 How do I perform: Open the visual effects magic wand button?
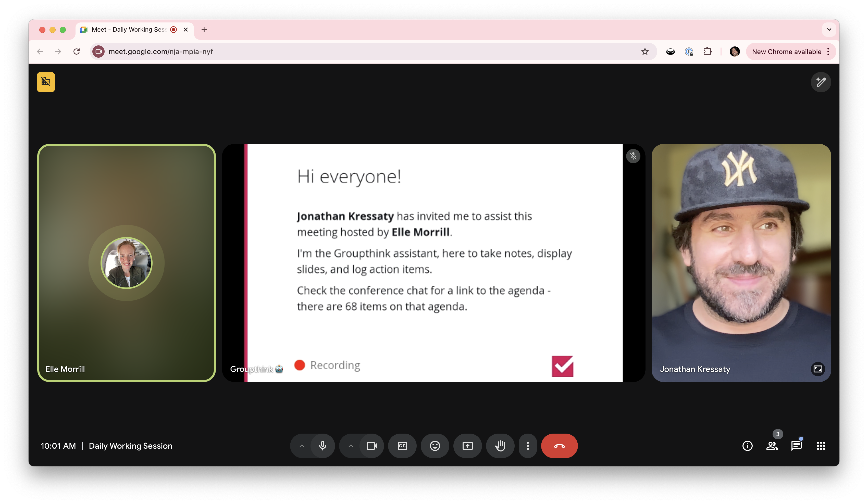tap(821, 82)
